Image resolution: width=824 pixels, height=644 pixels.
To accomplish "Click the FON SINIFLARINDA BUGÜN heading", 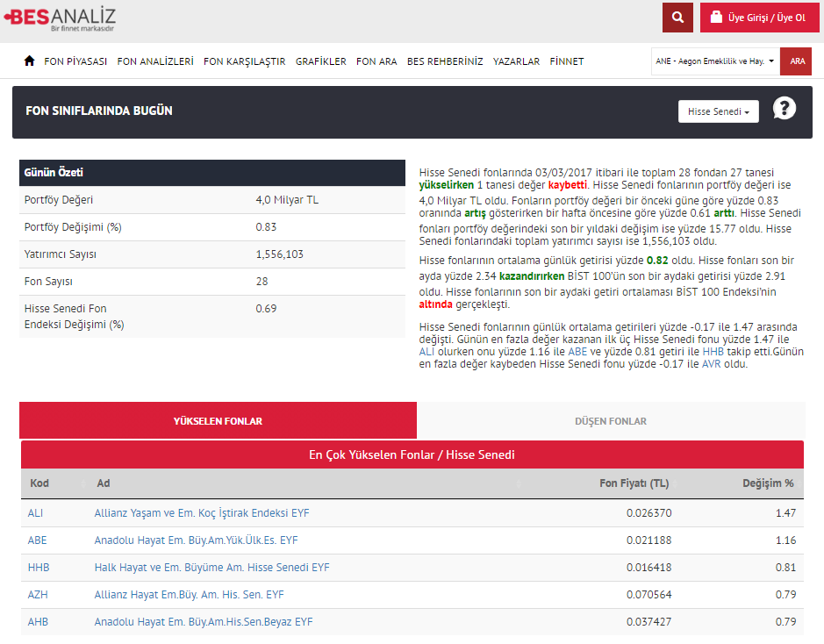I will [99, 111].
